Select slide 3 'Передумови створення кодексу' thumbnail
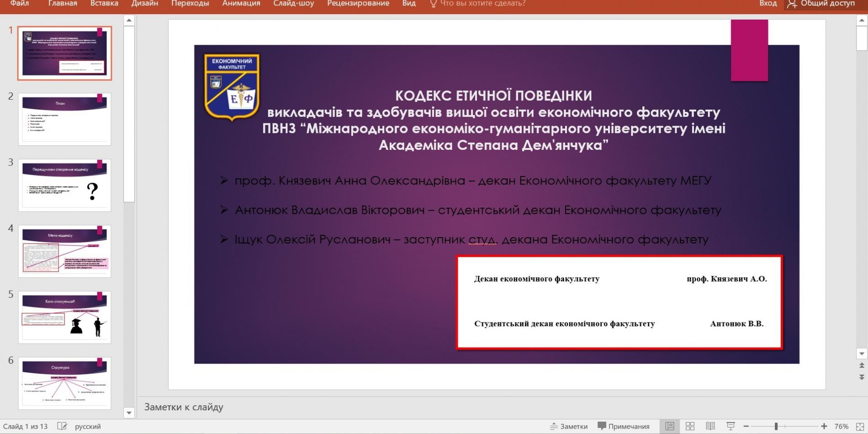The width and height of the screenshot is (868, 434). pos(64,185)
